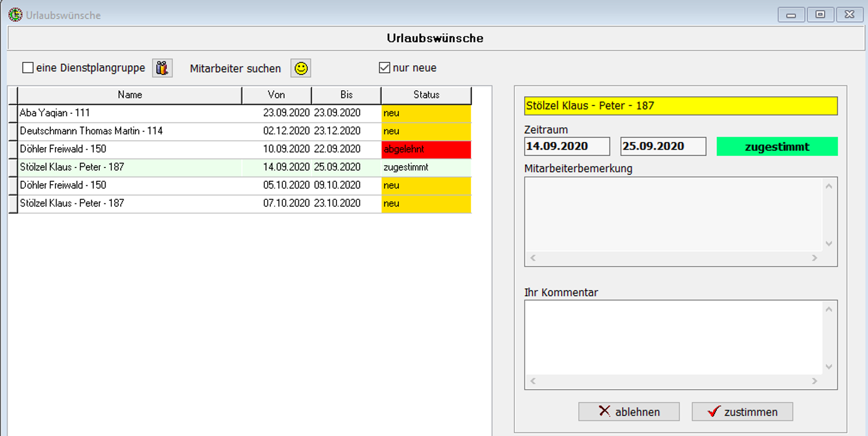Click the 'zugestimmt' status cell in the table
The width and height of the screenshot is (868, 436).
tap(426, 167)
